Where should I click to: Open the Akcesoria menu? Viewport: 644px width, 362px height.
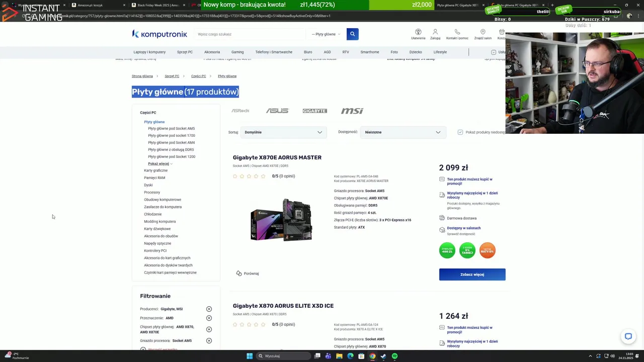pyautogui.click(x=212, y=52)
